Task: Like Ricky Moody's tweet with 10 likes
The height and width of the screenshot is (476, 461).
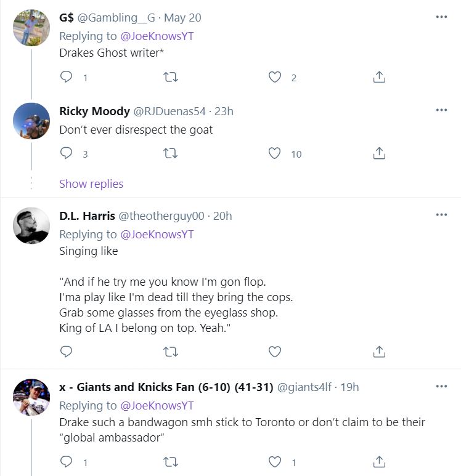Action: coord(275,154)
